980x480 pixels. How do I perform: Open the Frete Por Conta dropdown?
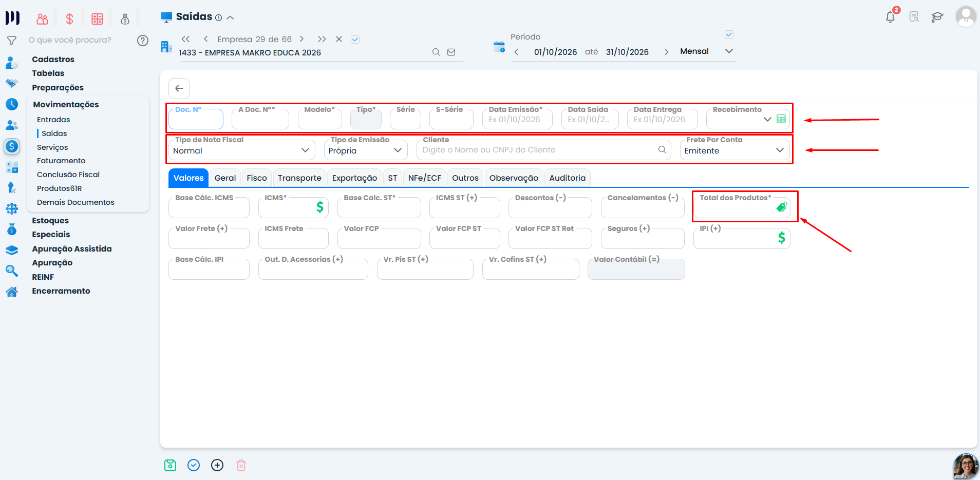780,150
